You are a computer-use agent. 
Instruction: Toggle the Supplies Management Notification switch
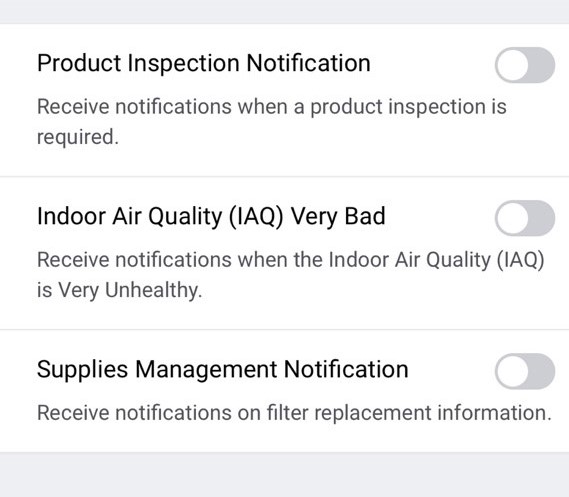pyautogui.click(x=525, y=371)
